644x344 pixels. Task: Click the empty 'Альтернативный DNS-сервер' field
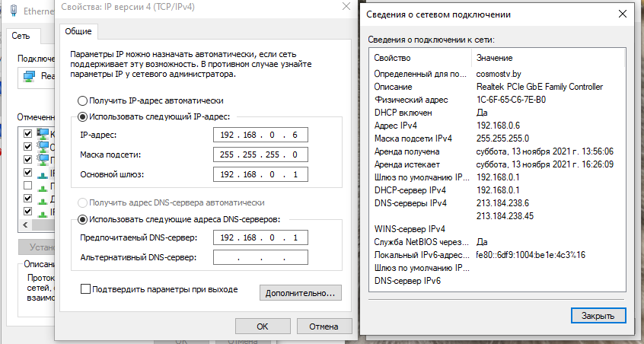(260, 258)
